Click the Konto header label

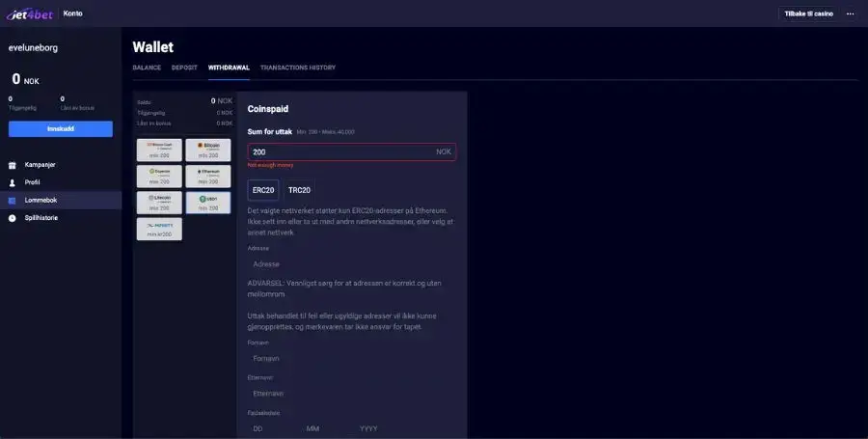point(72,14)
